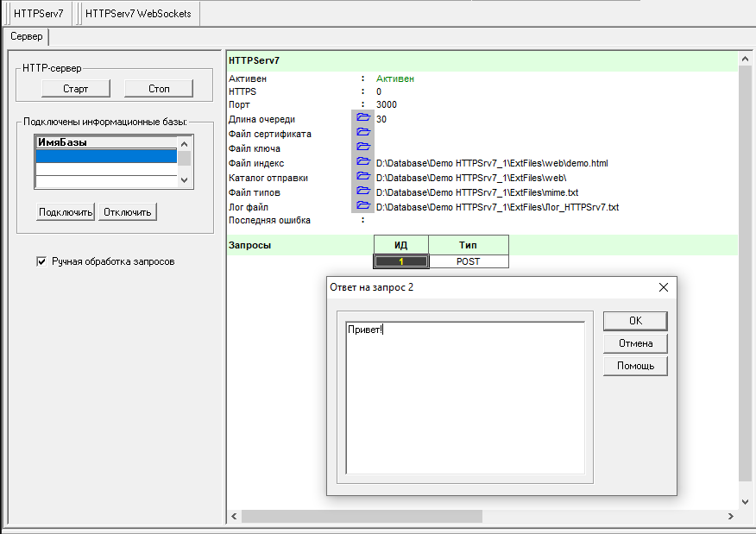Browse for Файл сертификата via folder icon
756x534 pixels.
pyautogui.click(x=362, y=133)
